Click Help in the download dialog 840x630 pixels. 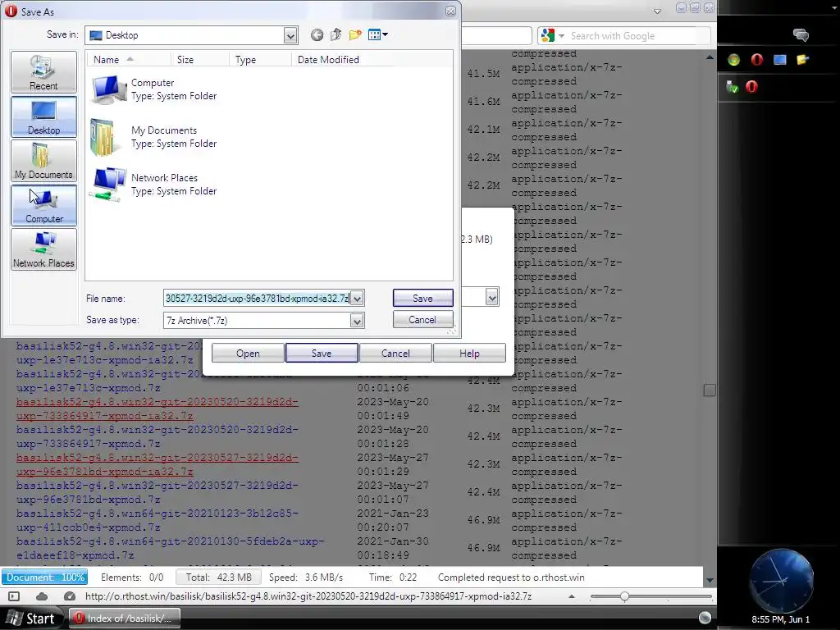point(469,354)
